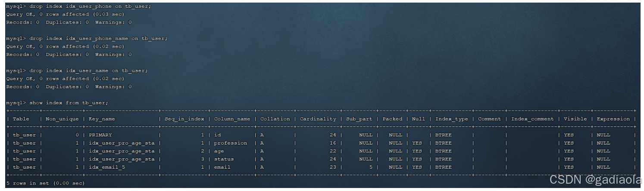Select the 'Sub_part' column header

359,119
